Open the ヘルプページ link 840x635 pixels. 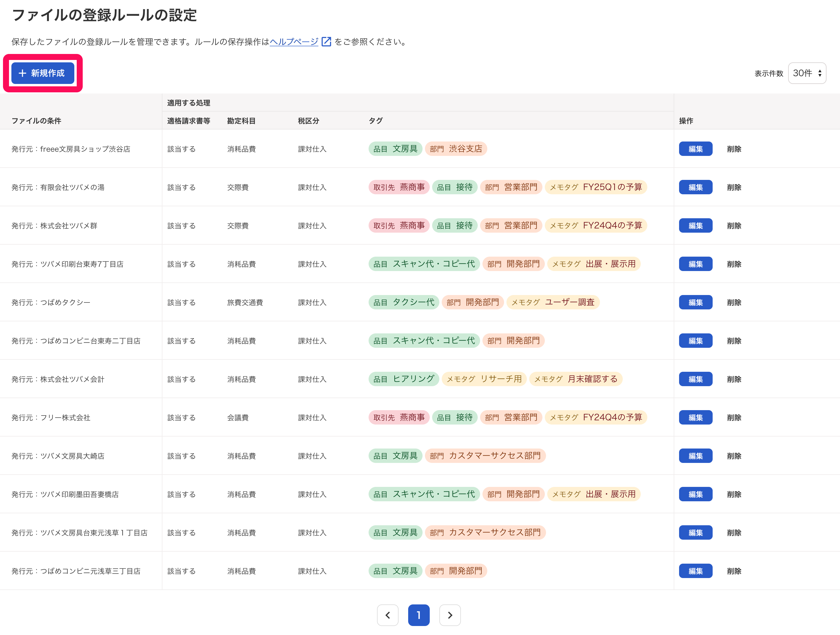(x=294, y=42)
